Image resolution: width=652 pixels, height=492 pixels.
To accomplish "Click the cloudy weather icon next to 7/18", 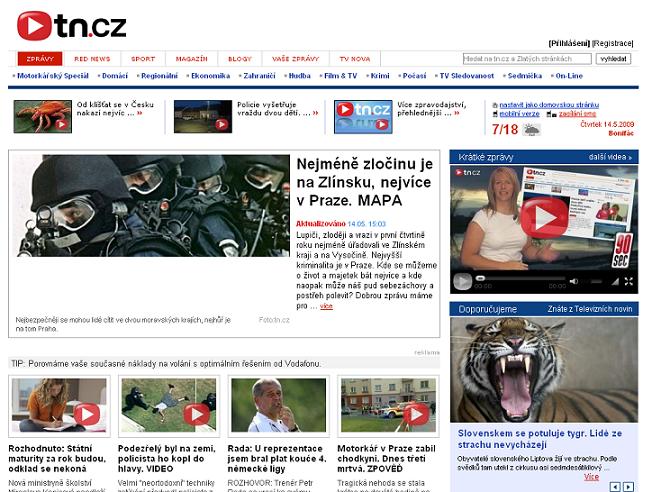I will (x=530, y=129).
